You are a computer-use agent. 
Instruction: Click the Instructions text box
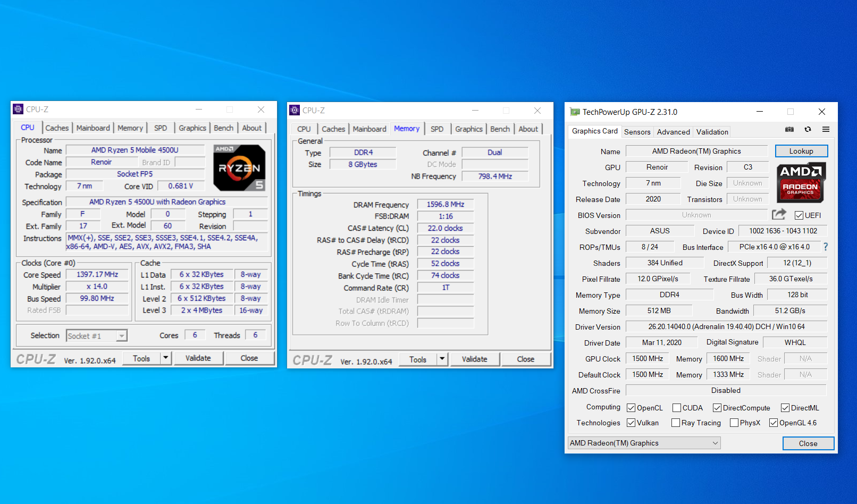tap(166, 242)
